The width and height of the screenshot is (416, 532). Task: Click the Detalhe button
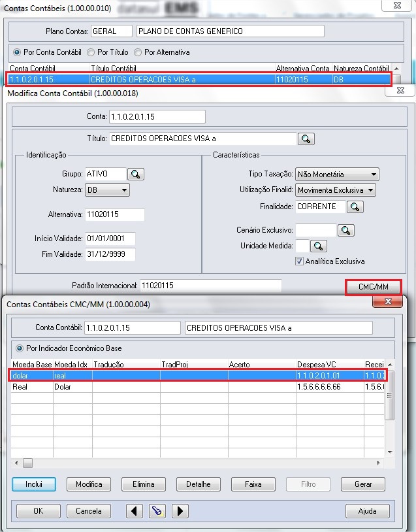point(199,484)
